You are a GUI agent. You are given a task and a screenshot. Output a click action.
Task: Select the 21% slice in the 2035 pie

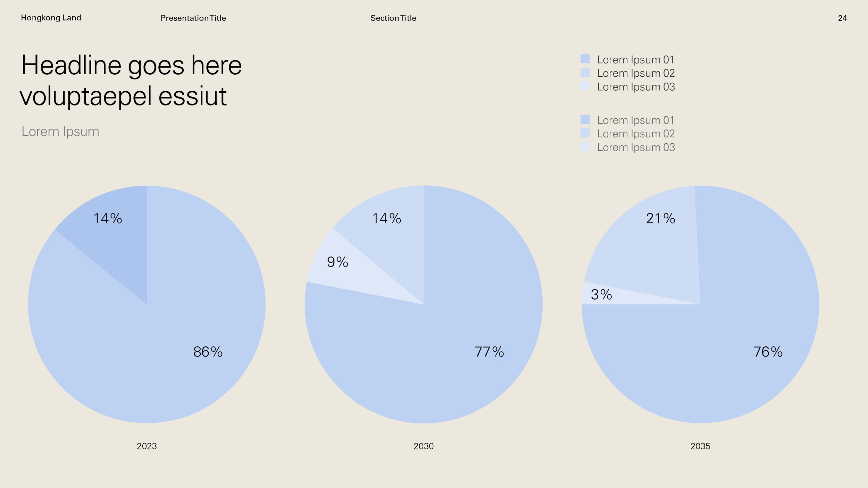tap(653, 250)
